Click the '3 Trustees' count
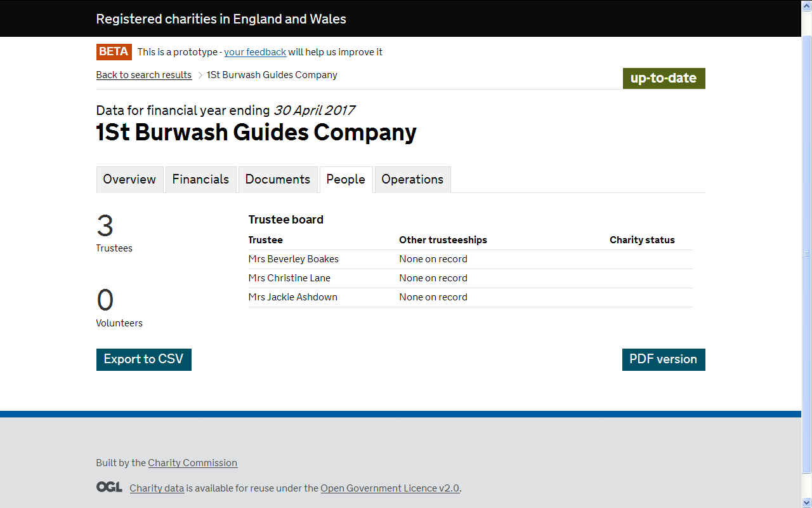Viewport: 812px width, 508px height. [114, 233]
